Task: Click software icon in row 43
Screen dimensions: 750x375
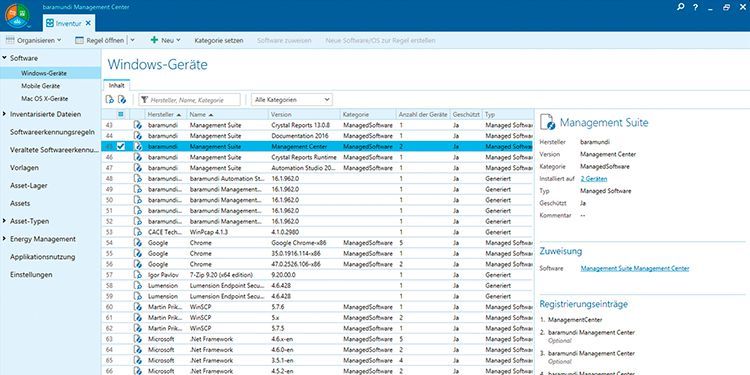Action: (x=138, y=125)
